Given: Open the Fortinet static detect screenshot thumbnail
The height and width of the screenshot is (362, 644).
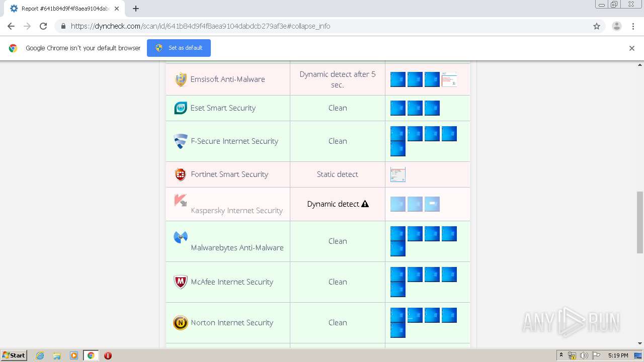Looking at the screenshot, I should pyautogui.click(x=398, y=174).
